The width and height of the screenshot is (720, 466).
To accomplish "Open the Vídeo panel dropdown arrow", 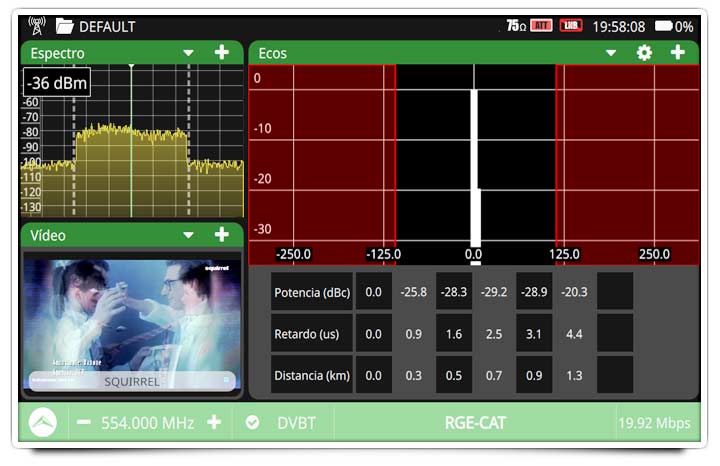I will pos(188,235).
